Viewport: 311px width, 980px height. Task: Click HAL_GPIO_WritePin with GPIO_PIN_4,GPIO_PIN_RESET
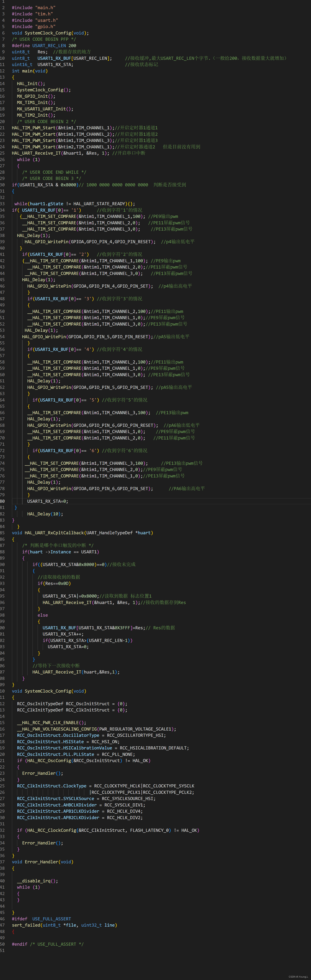[x=90, y=242]
